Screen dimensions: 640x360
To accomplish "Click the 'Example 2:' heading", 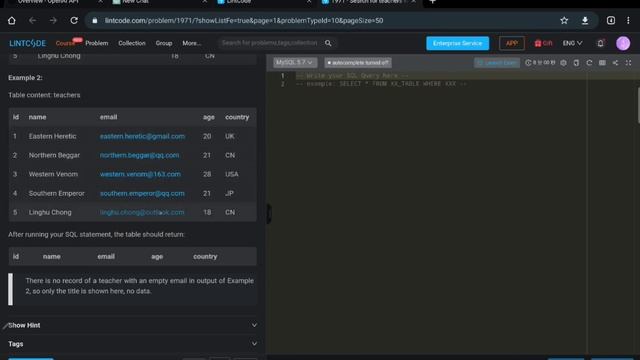I will point(25,78).
